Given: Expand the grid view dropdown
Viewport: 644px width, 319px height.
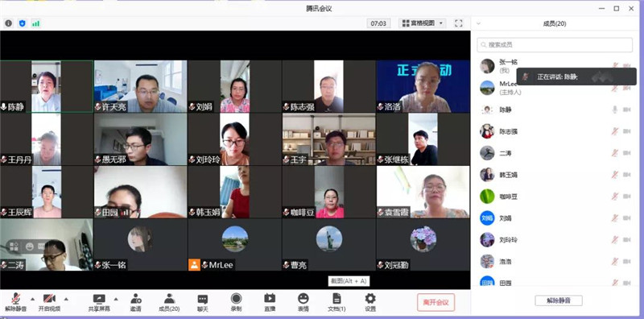Looking at the screenshot, I should click(x=423, y=23).
